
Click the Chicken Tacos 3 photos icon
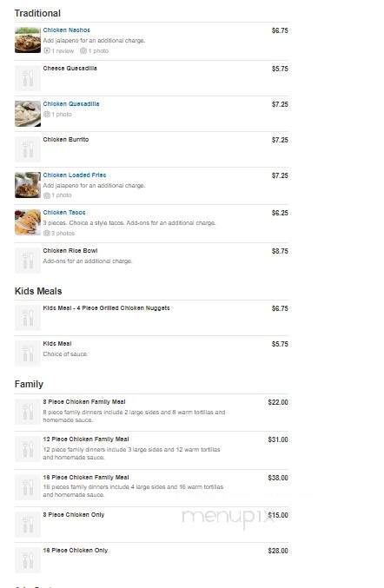pos(47,234)
